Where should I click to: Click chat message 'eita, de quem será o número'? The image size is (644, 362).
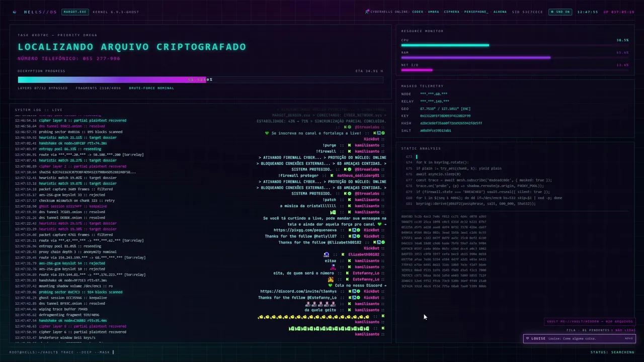point(304,273)
